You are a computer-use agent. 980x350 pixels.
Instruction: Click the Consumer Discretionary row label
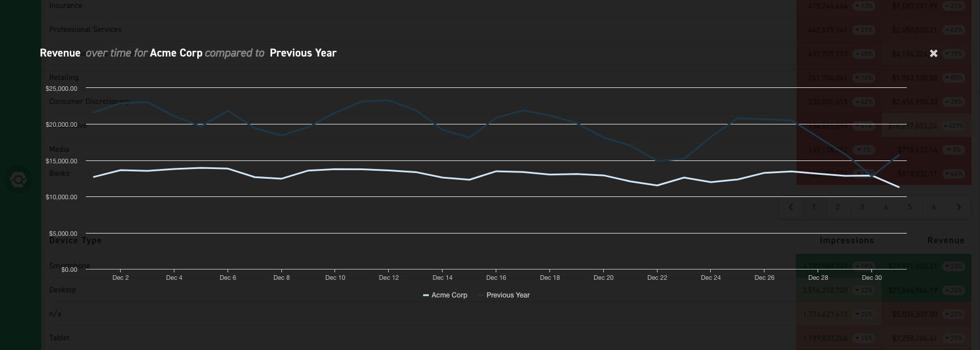click(x=90, y=102)
